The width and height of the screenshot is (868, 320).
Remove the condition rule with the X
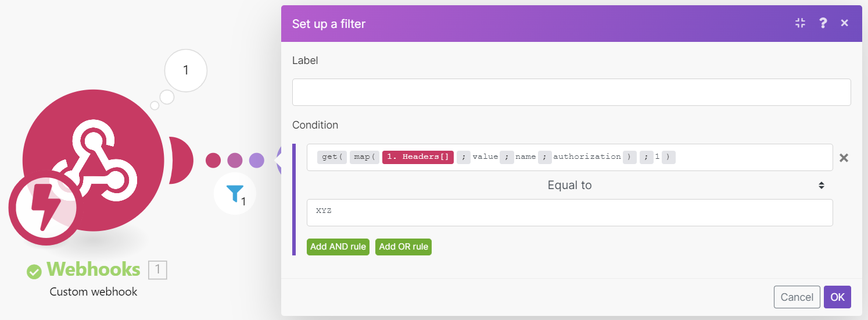click(x=844, y=158)
